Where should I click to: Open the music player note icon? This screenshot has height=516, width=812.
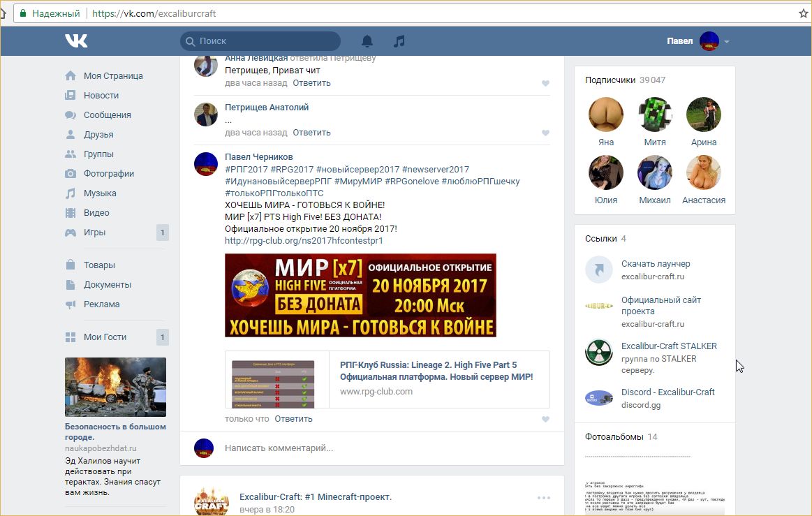399,41
